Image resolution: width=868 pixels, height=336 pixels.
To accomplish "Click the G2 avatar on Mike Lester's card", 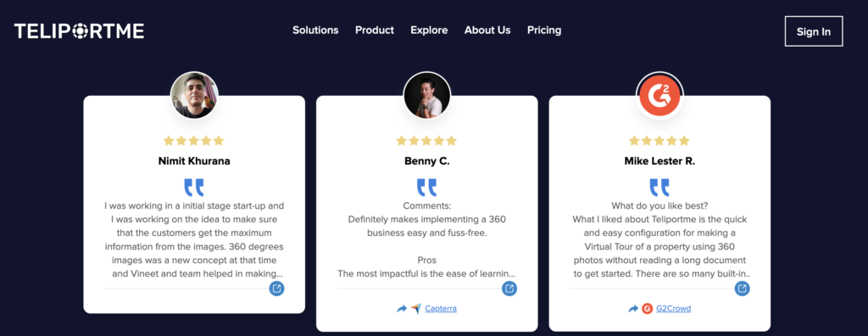I will [x=659, y=95].
